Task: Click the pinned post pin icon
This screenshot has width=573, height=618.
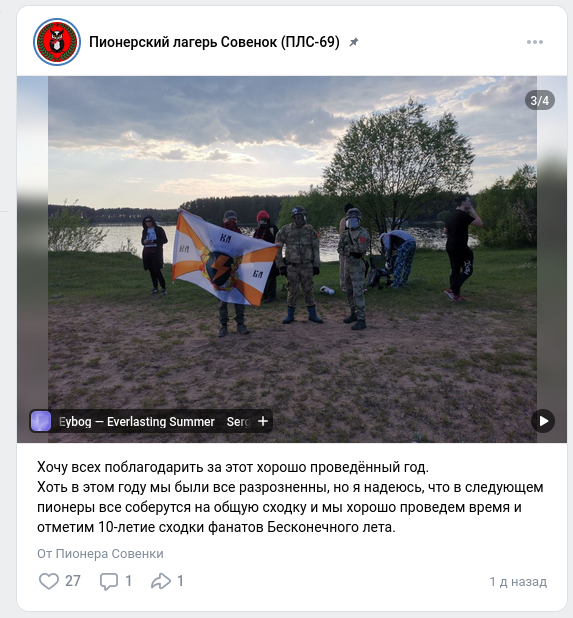Action: [353, 42]
